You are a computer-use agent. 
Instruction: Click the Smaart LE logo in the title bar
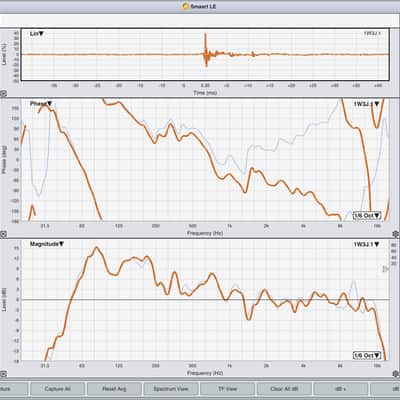click(x=186, y=6)
